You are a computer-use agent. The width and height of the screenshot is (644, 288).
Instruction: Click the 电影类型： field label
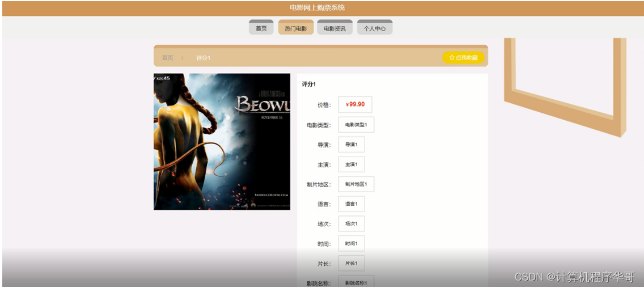click(319, 125)
